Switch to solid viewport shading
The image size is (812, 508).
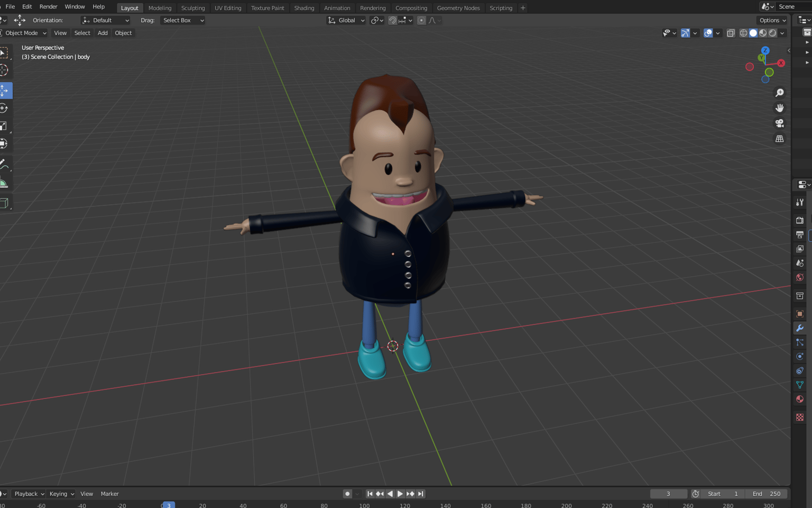(753, 33)
